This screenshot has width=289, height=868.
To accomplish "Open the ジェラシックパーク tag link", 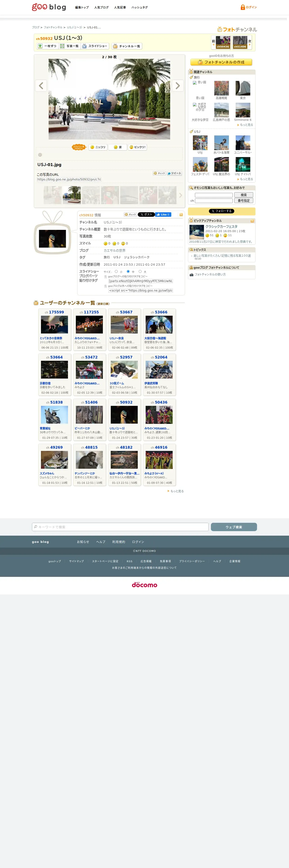I will click(137, 257).
